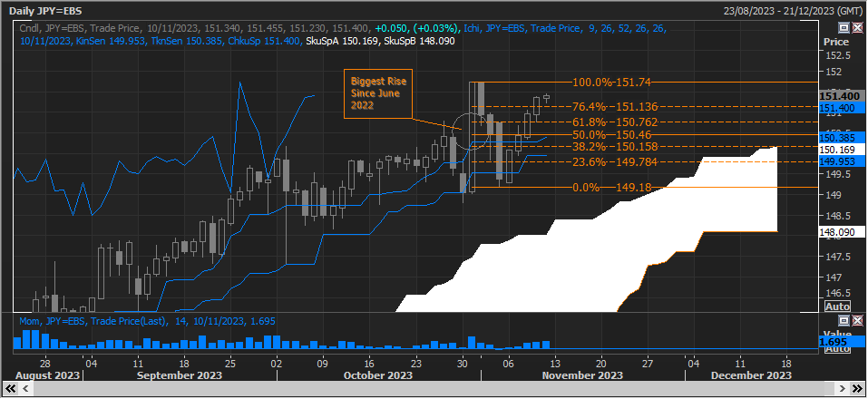The width and height of the screenshot is (868, 399).
Task: Click the 'Price' axis header
Action: pos(836,42)
